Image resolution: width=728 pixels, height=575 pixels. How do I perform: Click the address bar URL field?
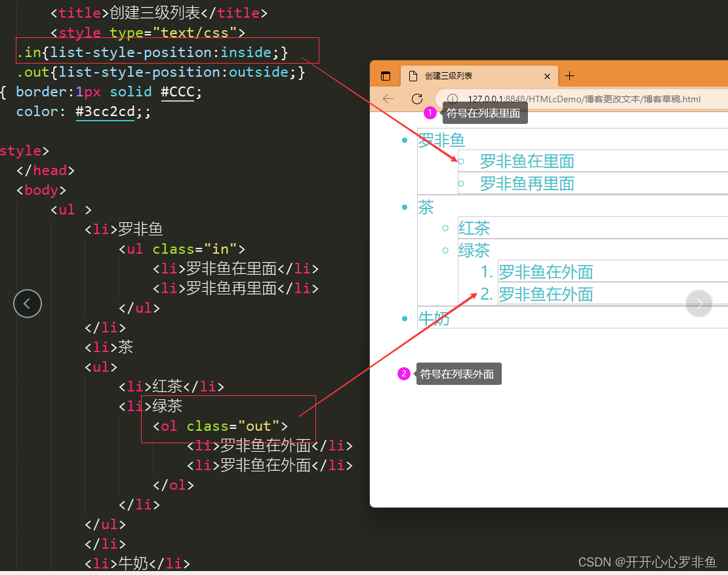pyautogui.click(x=525, y=99)
